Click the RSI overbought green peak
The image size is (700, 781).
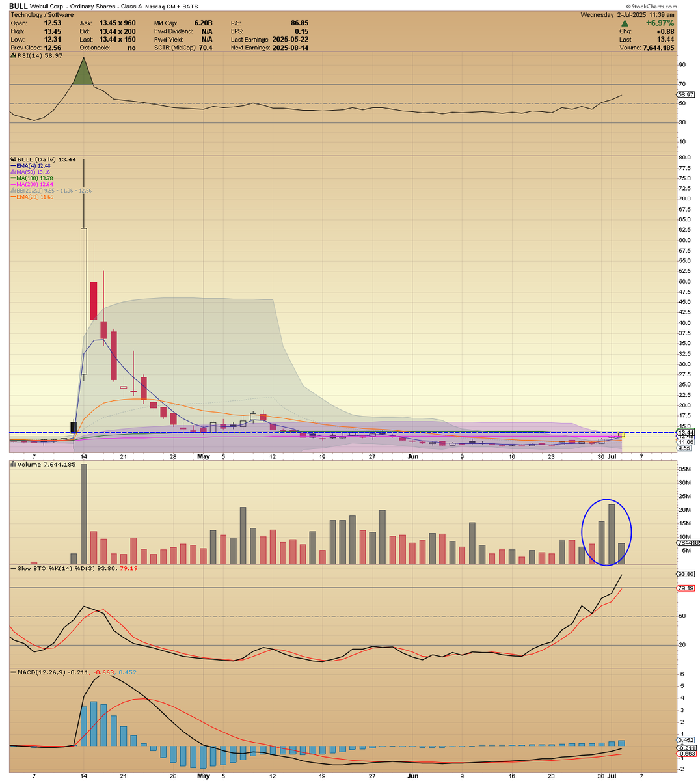tap(83, 73)
